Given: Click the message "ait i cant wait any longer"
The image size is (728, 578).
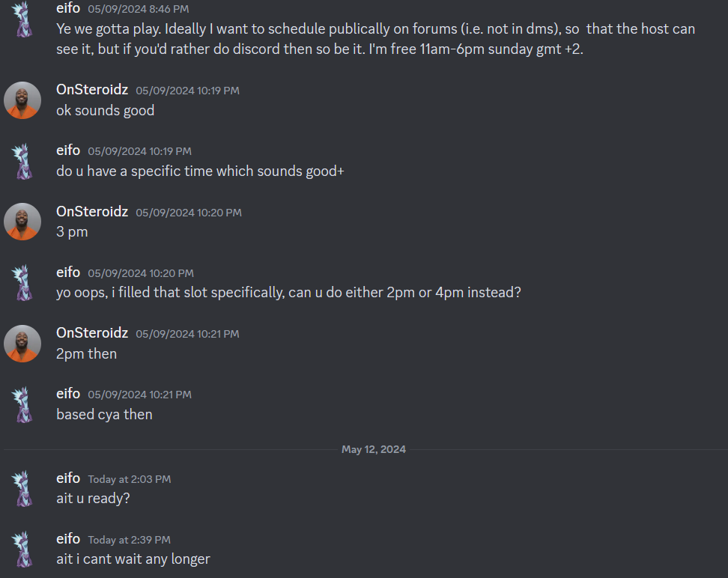Looking at the screenshot, I should pos(133,559).
